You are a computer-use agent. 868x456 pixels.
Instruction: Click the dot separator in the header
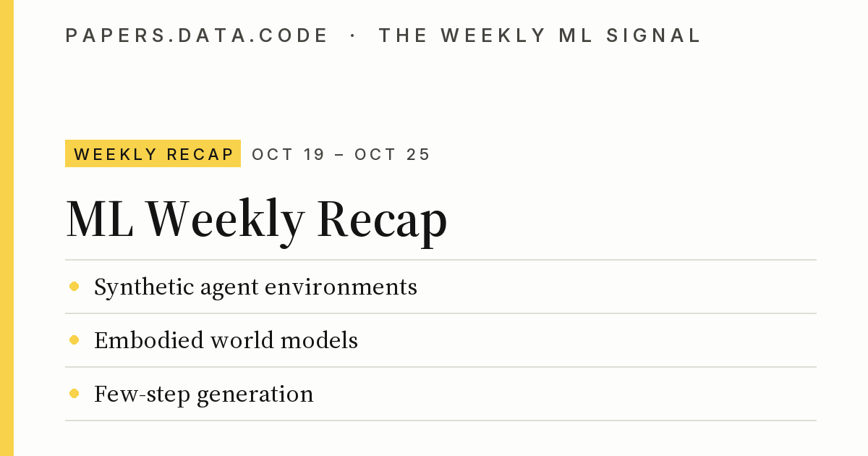(x=353, y=35)
